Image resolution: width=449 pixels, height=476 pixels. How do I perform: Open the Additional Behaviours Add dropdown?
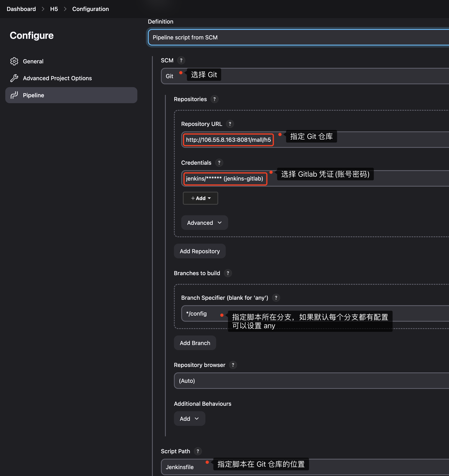[189, 419]
